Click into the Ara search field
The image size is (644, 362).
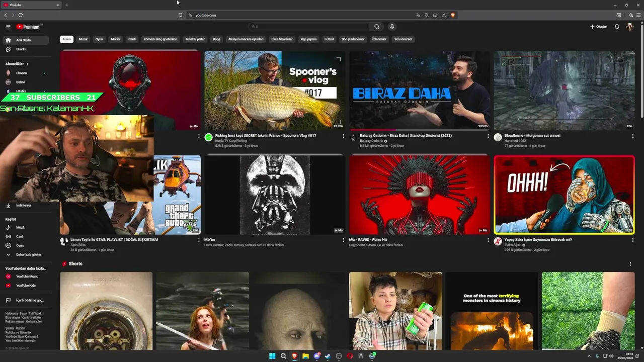point(309,27)
